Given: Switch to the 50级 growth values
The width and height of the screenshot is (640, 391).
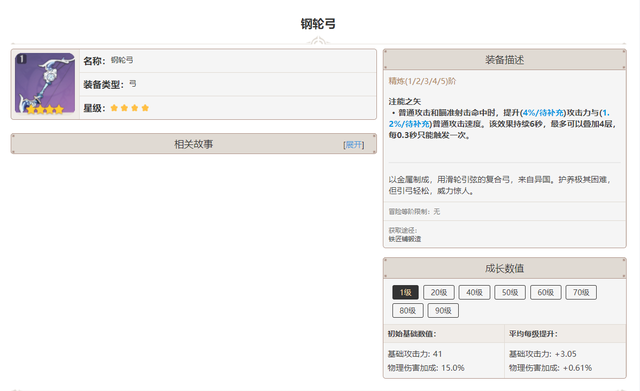Looking at the screenshot, I should (510, 292).
